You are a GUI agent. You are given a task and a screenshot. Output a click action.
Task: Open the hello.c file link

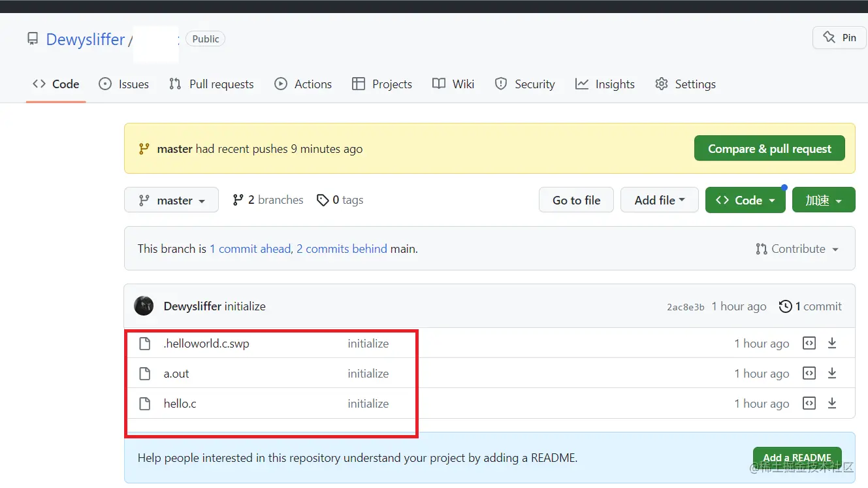coord(180,404)
